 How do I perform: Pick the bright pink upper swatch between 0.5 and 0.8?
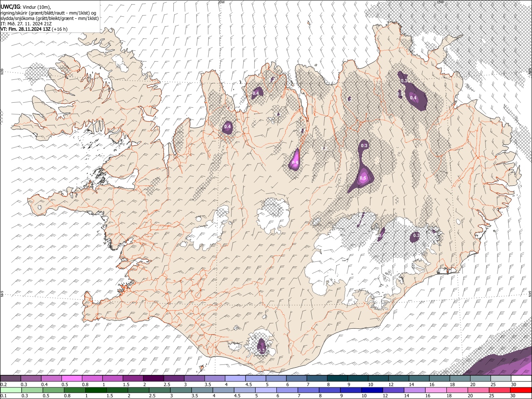coord(72,378)
